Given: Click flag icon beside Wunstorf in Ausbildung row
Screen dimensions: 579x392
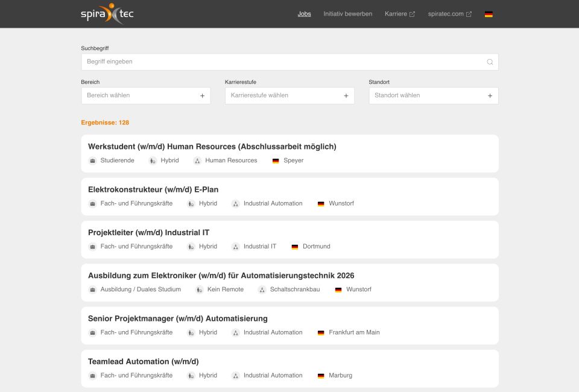Looking at the screenshot, I should point(338,289).
